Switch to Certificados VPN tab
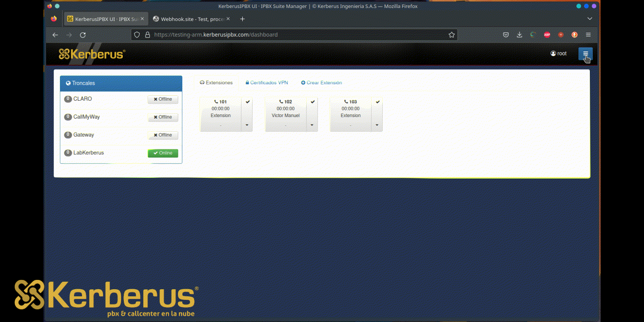The image size is (644, 322). click(267, 82)
